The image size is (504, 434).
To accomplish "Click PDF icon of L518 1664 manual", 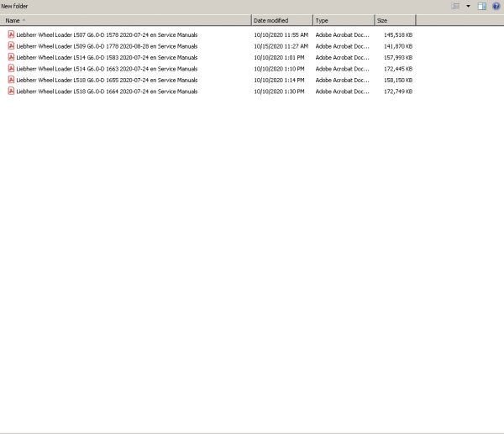I will 11,91.
